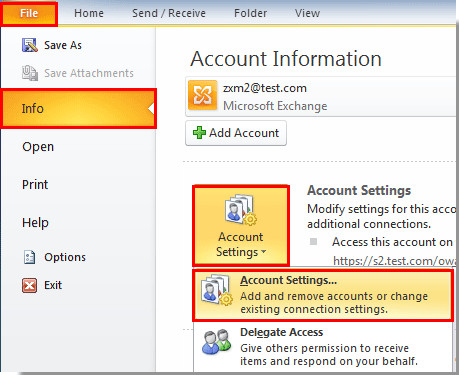Expand the Account Settings dropdown button
459x375 pixels.
point(241,226)
